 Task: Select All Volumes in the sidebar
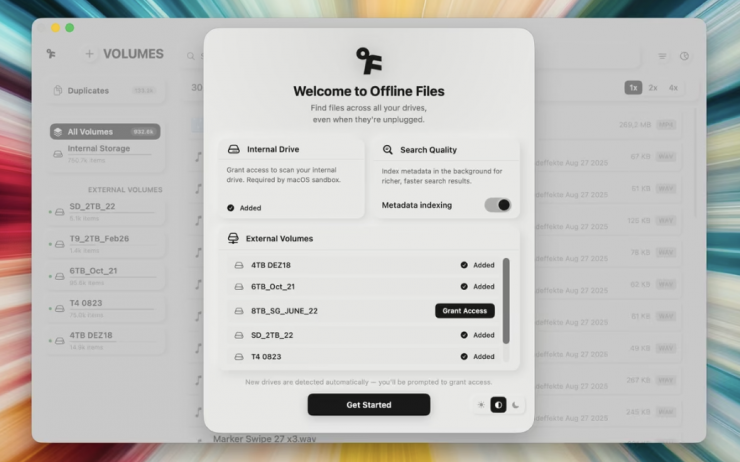[104, 131]
